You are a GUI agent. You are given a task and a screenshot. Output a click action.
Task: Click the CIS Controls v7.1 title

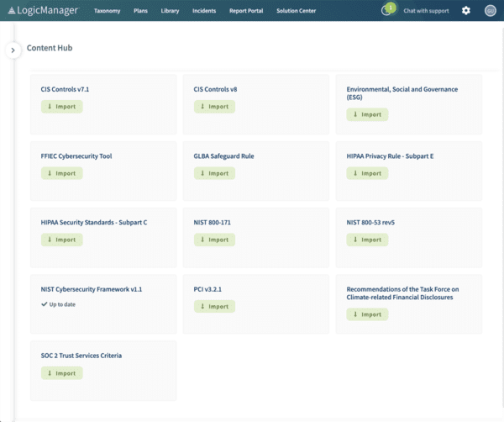pos(65,89)
